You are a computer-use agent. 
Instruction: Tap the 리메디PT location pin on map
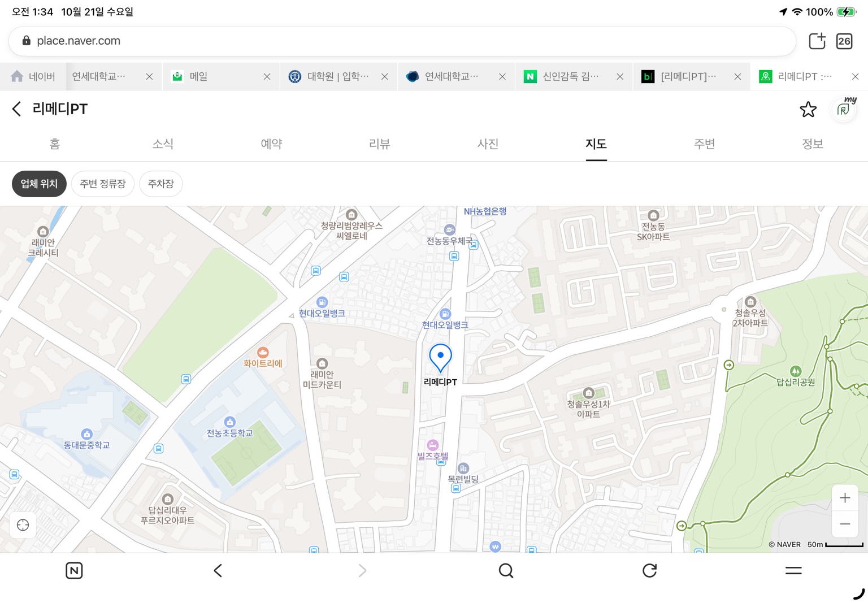click(440, 358)
